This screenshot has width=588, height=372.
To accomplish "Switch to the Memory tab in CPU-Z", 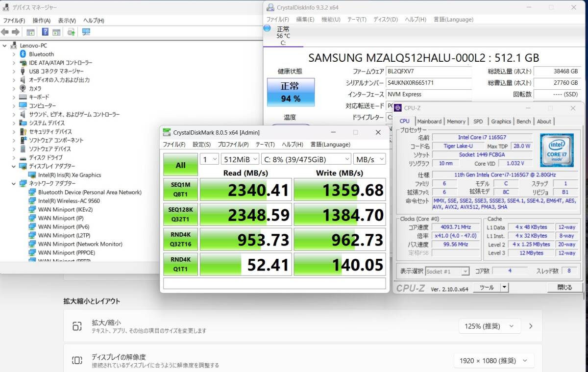I will coord(456,121).
